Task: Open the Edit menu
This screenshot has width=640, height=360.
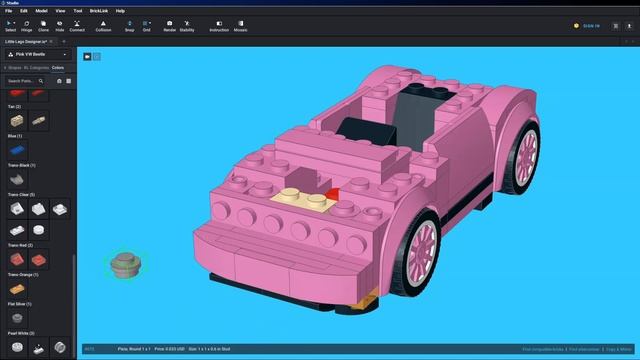Action: [x=24, y=11]
